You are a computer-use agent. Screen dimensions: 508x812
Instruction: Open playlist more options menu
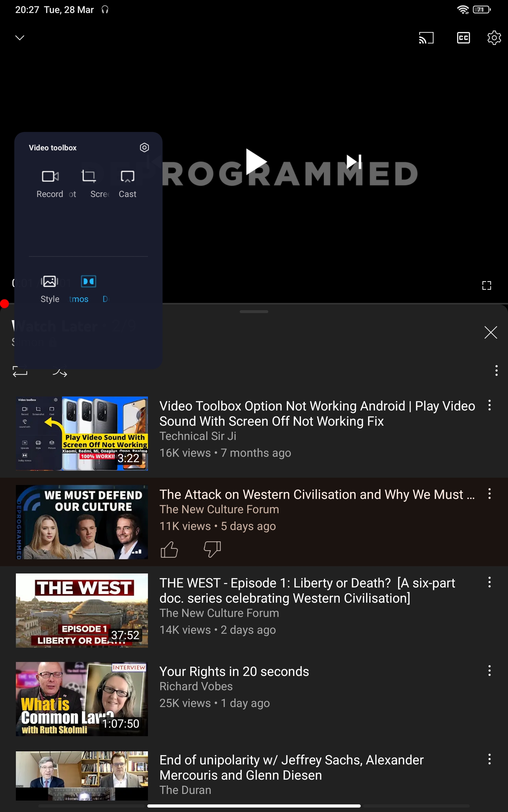coord(496,370)
